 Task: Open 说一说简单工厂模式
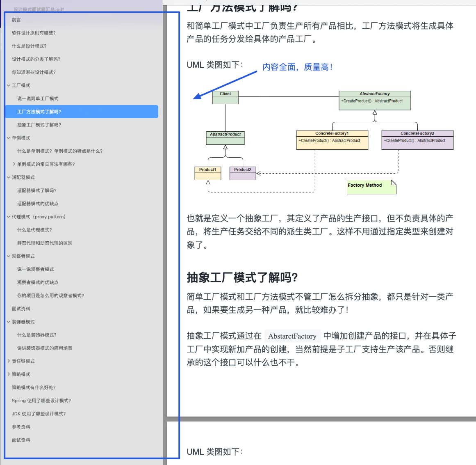click(x=37, y=98)
